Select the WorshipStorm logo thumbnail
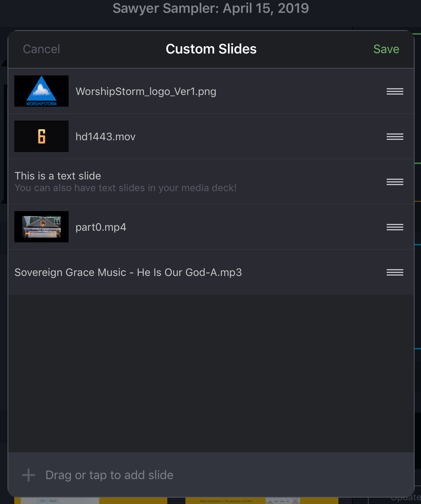This screenshot has height=504, width=421. (x=41, y=91)
